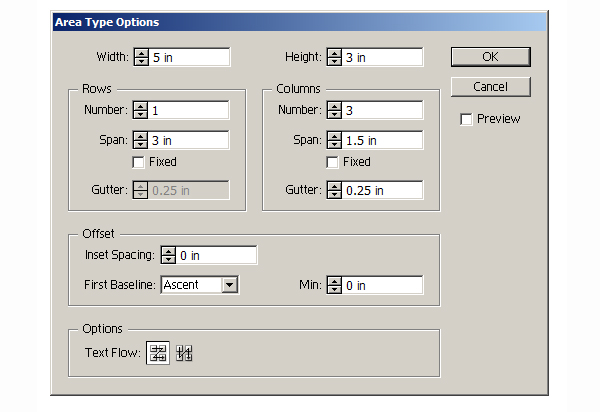Click the Height stepper arrows
This screenshot has height=412, width=600.
click(334, 58)
